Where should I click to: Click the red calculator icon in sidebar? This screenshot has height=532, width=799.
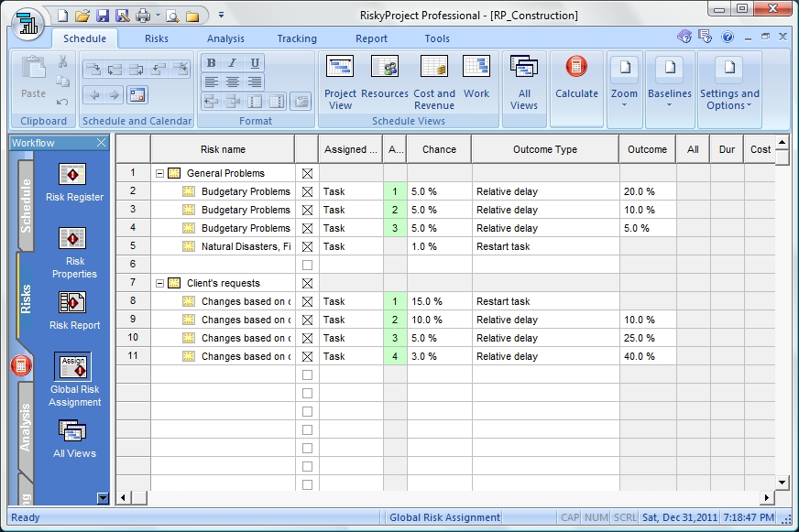21,365
